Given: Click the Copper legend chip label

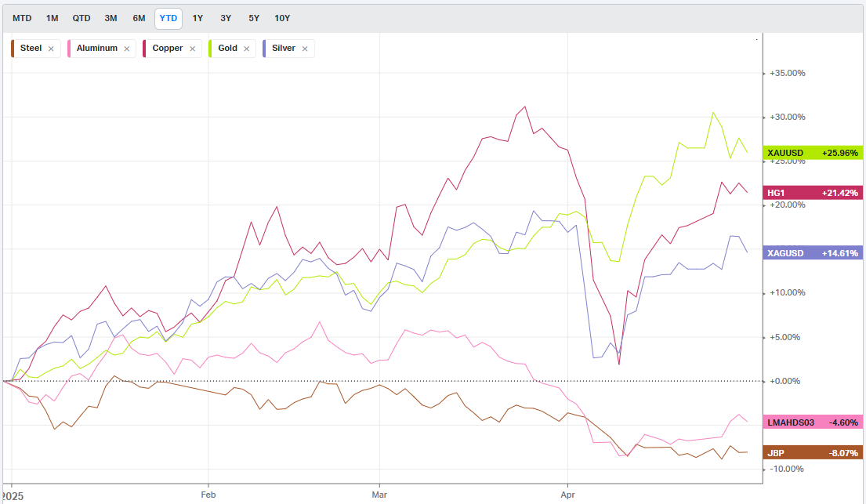Looking at the screenshot, I should pyautogui.click(x=168, y=48).
